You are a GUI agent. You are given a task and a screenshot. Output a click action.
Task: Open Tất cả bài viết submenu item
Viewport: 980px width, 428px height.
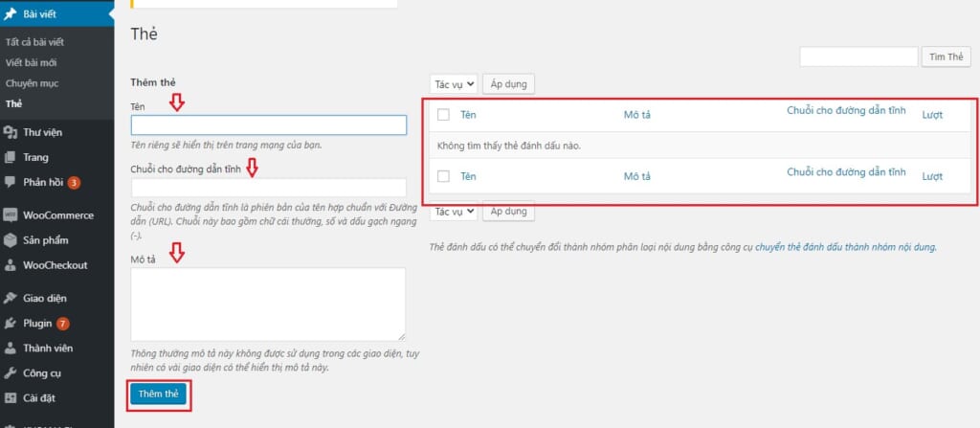pos(34,42)
